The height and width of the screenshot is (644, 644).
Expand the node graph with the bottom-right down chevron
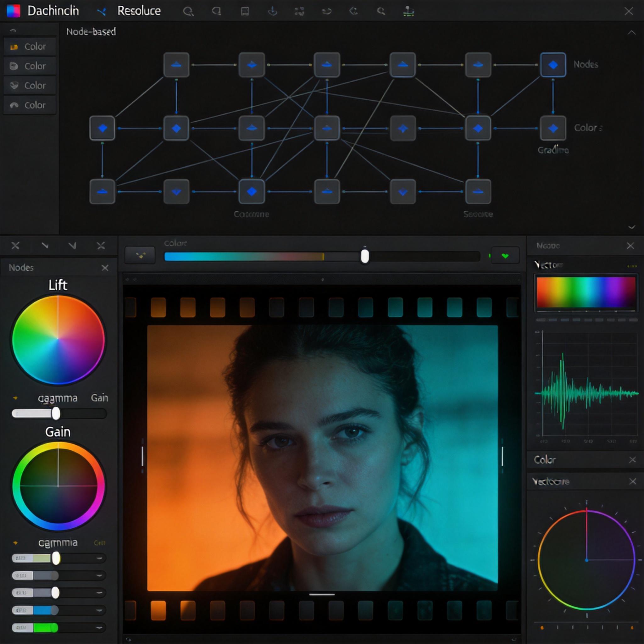click(x=631, y=227)
